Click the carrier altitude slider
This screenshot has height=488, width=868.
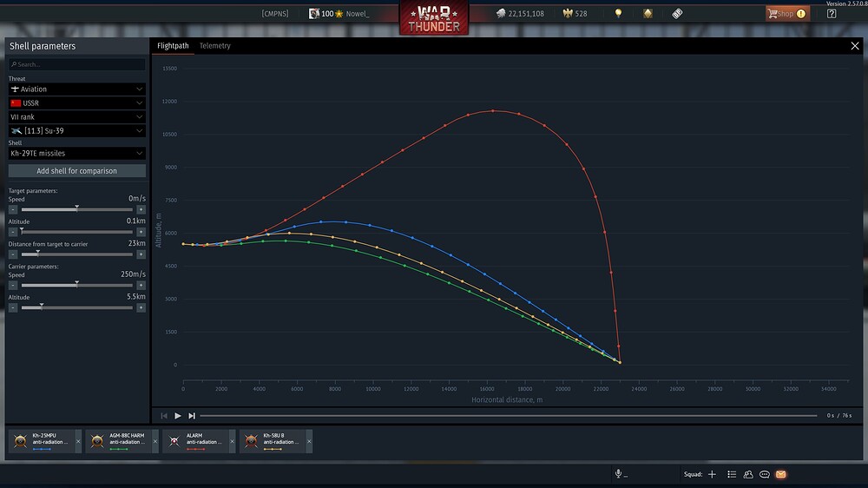pyautogui.click(x=77, y=307)
